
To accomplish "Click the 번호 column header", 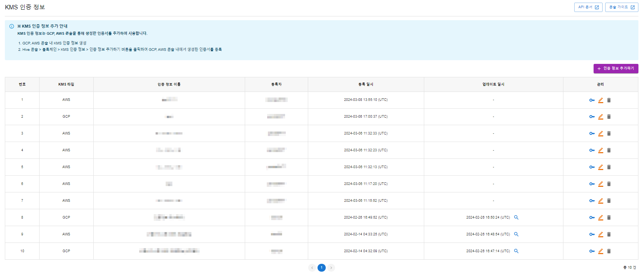I will [22, 84].
